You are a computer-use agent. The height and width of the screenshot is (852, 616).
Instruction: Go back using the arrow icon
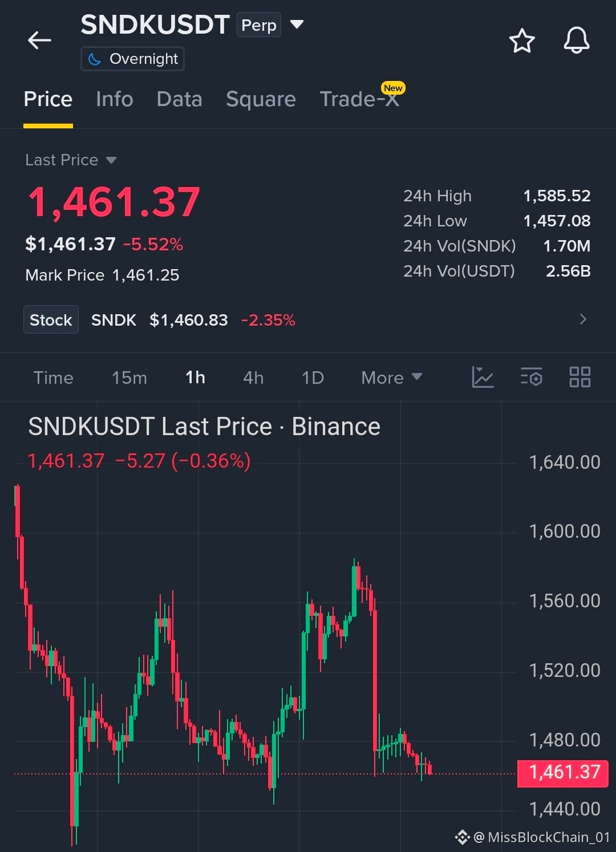click(39, 40)
